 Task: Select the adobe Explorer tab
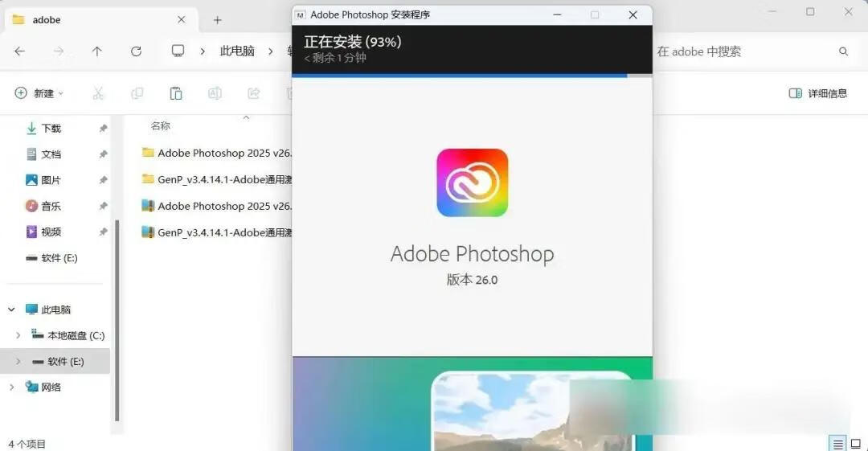[100, 20]
